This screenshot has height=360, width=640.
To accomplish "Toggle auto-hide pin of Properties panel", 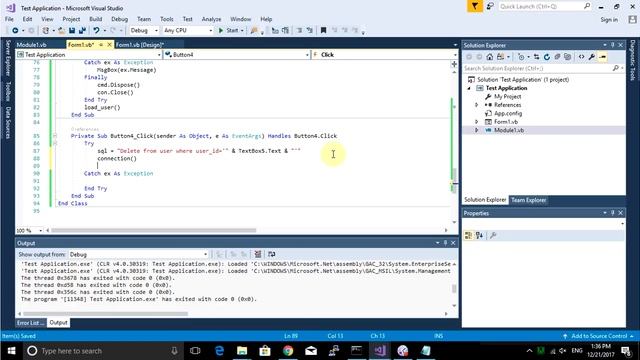I will [613, 213].
